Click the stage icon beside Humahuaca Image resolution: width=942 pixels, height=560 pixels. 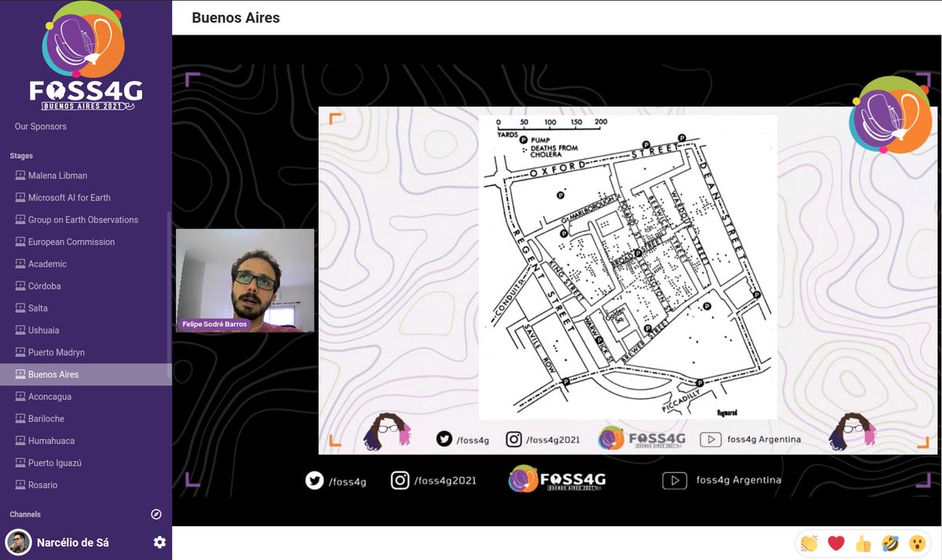click(x=20, y=441)
